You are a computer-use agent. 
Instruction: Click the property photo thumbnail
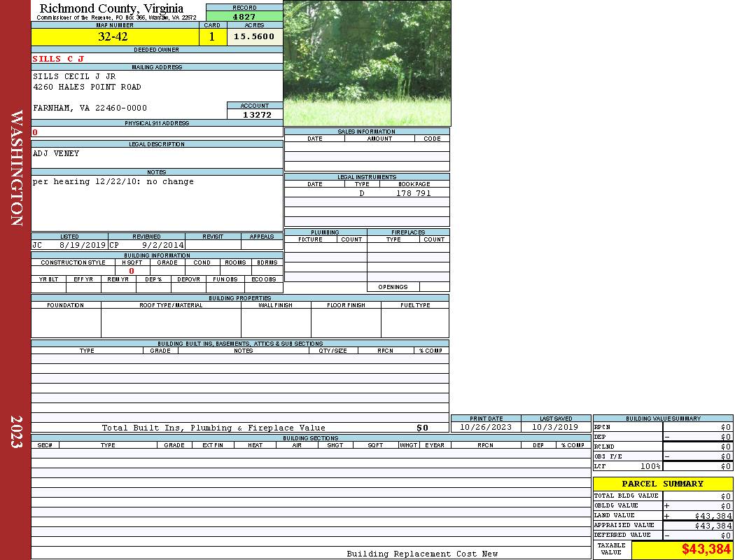367,63
